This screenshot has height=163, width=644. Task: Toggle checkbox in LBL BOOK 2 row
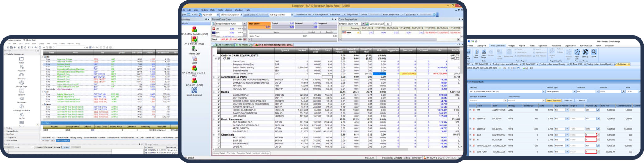[x=470, y=129]
